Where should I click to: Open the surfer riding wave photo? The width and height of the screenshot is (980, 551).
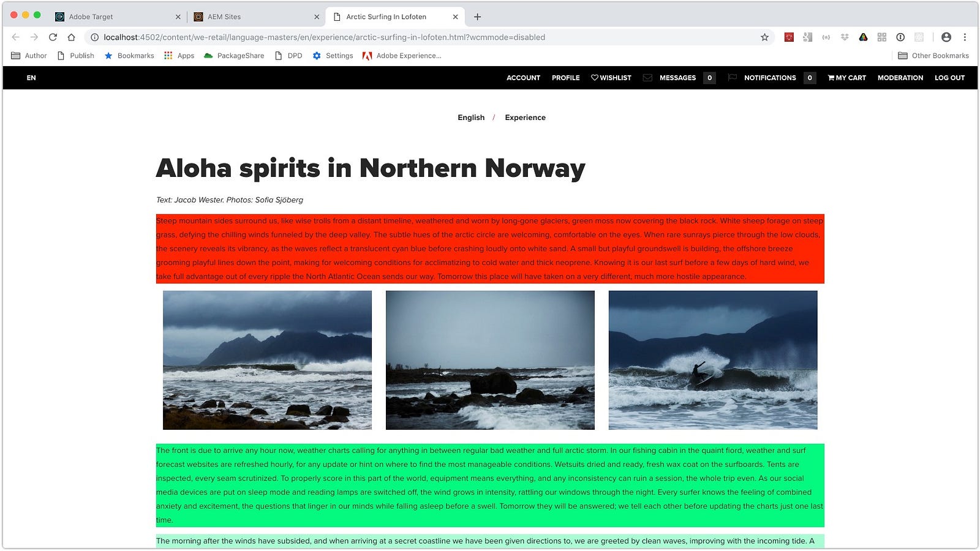tap(713, 360)
